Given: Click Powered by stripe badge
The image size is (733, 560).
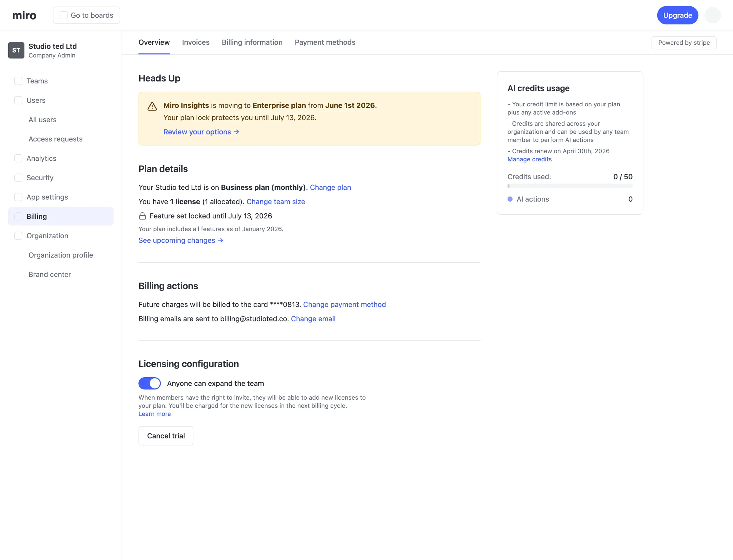Looking at the screenshot, I should point(684,43).
